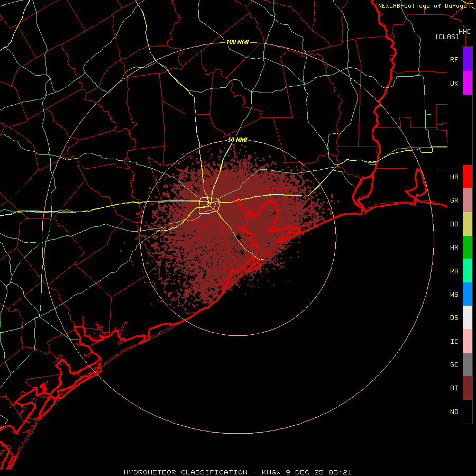Image resolution: width=476 pixels, height=476 pixels.
Task: Click the DS white legend swatch
Action: click(x=467, y=317)
